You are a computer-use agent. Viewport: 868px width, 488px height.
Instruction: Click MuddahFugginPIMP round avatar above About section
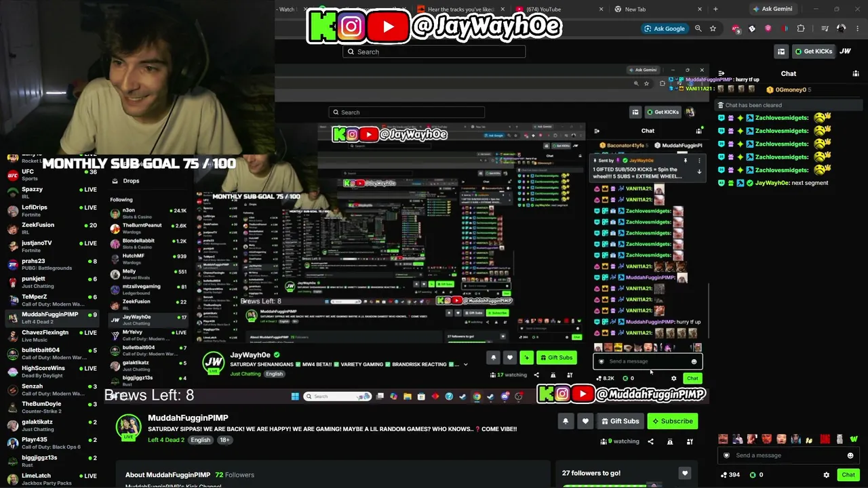128,426
